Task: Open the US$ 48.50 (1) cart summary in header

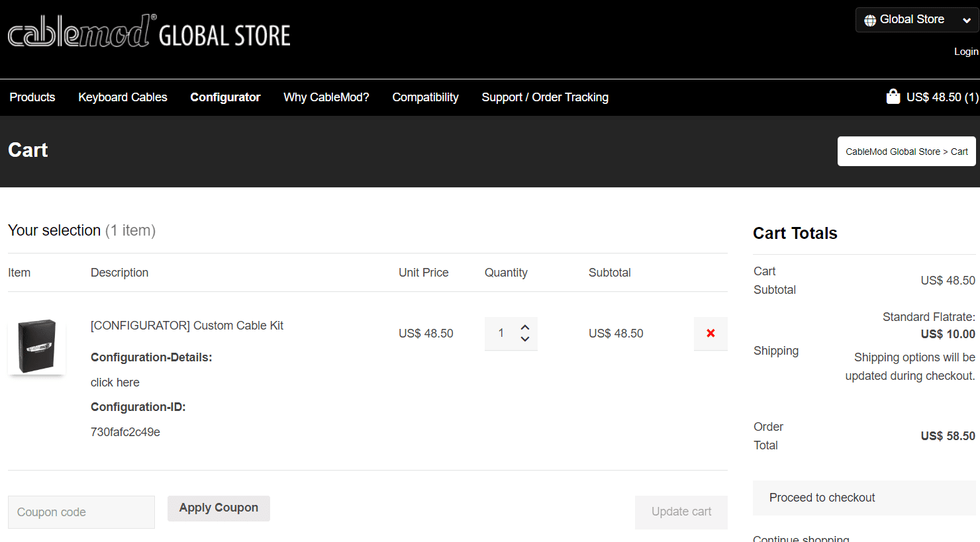Action: pos(942,97)
